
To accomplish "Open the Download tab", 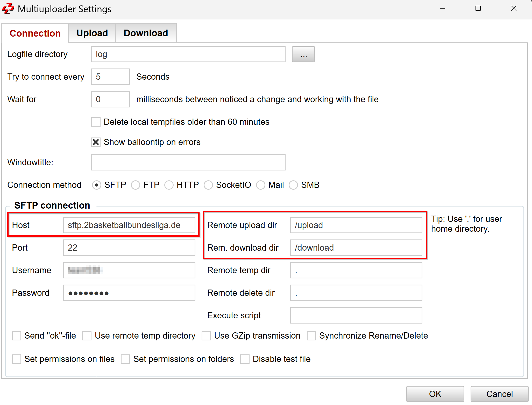I will (x=146, y=33).
